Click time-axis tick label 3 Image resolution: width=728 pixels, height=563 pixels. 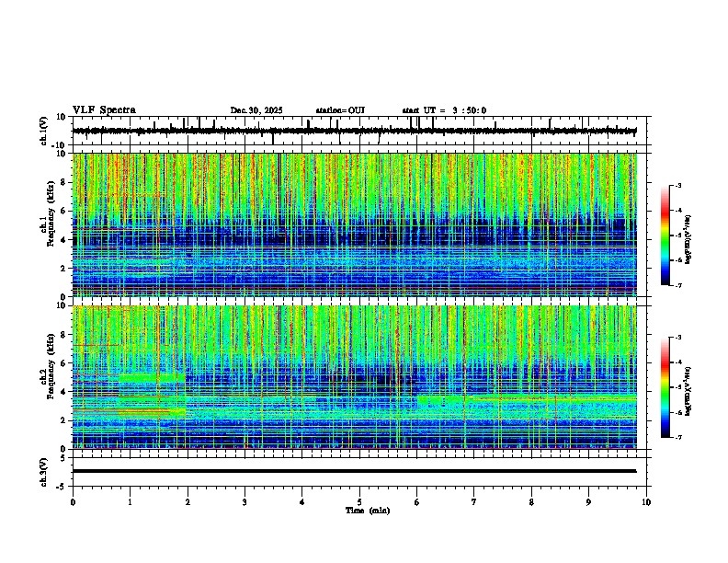point(245,502)
